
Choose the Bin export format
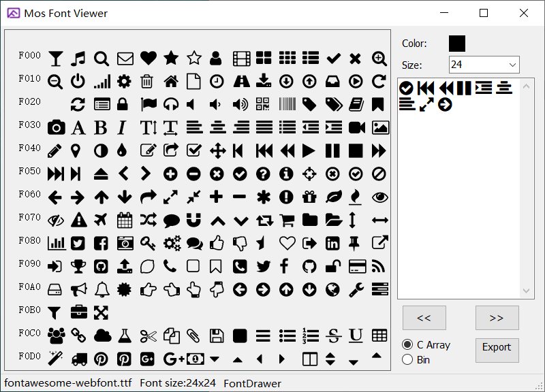tap(416, 360)
